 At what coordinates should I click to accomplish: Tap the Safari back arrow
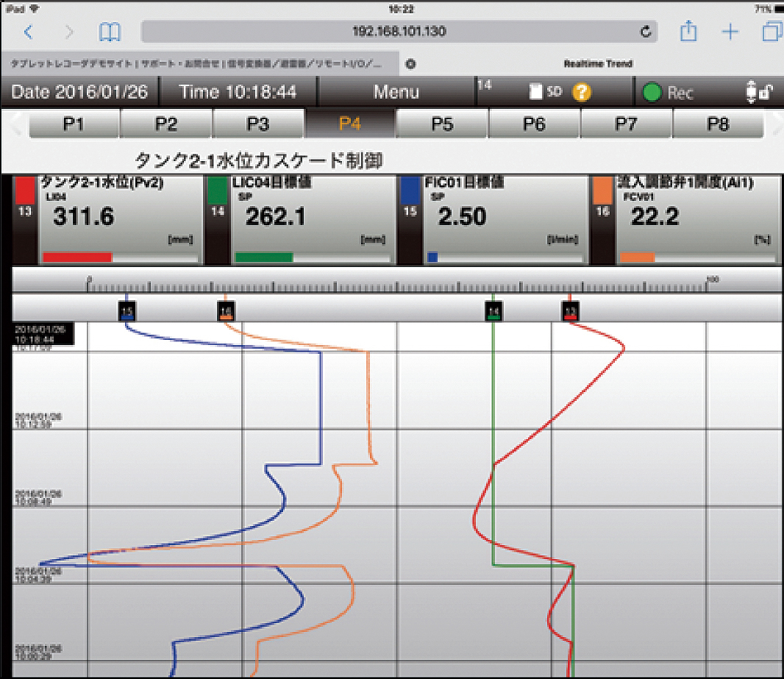click(29, 32)
